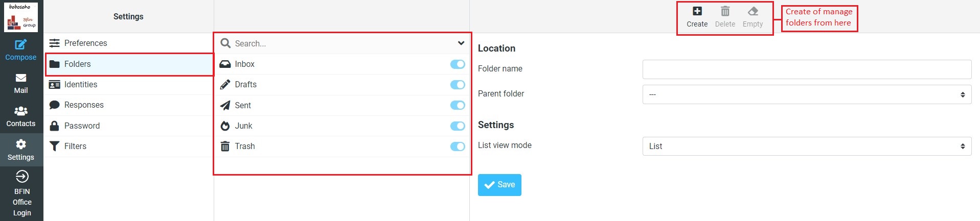Click the Folder name input field
Screen dimensions: 980x221
[807, 69]
